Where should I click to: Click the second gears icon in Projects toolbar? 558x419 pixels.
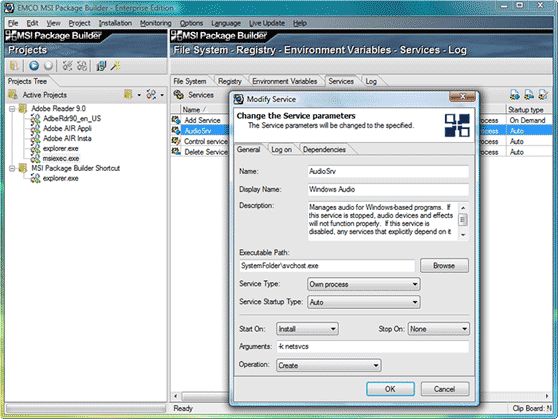(82, 66)
